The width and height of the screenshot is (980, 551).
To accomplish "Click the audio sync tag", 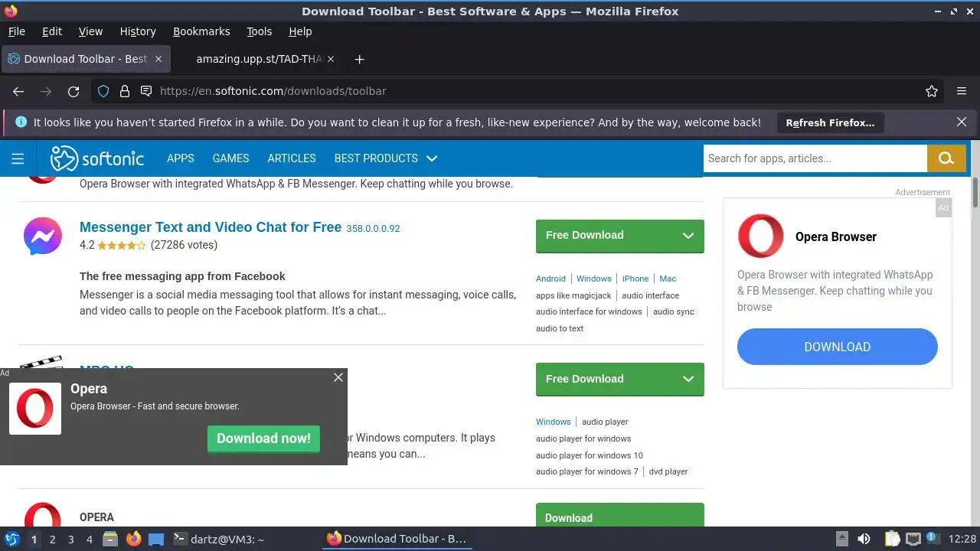I will (x=674, y=311).
